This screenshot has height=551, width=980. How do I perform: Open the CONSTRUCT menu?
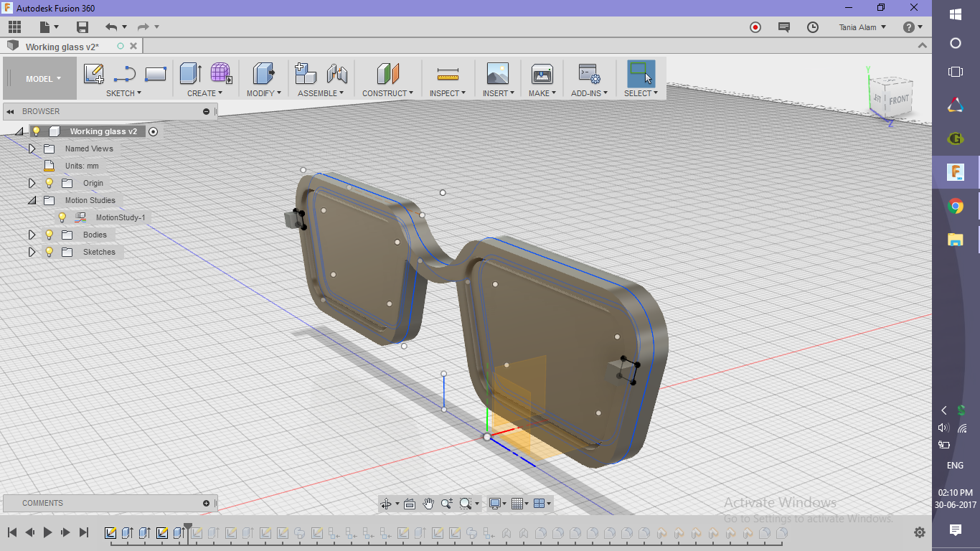pyautogui.click(x=388, y=93)
